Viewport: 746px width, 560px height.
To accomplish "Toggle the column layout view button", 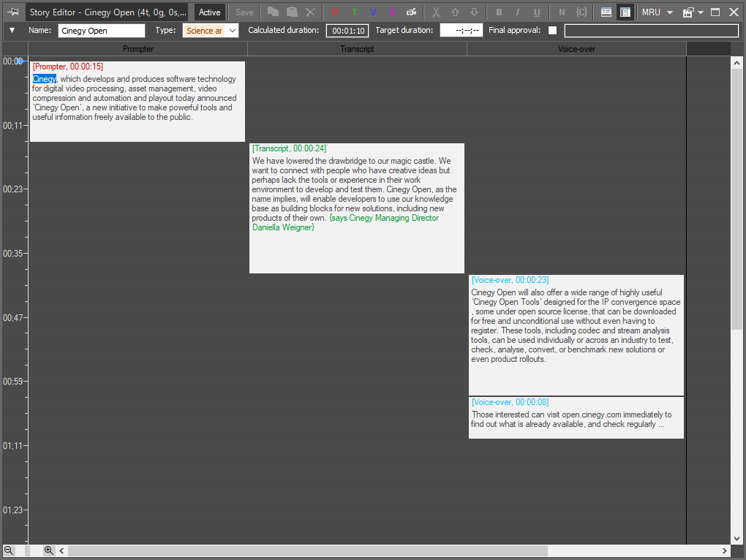I will [x=625, y=12].
